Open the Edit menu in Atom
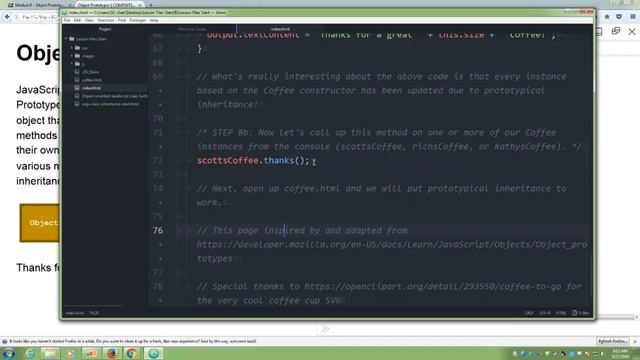 [77, 20]
